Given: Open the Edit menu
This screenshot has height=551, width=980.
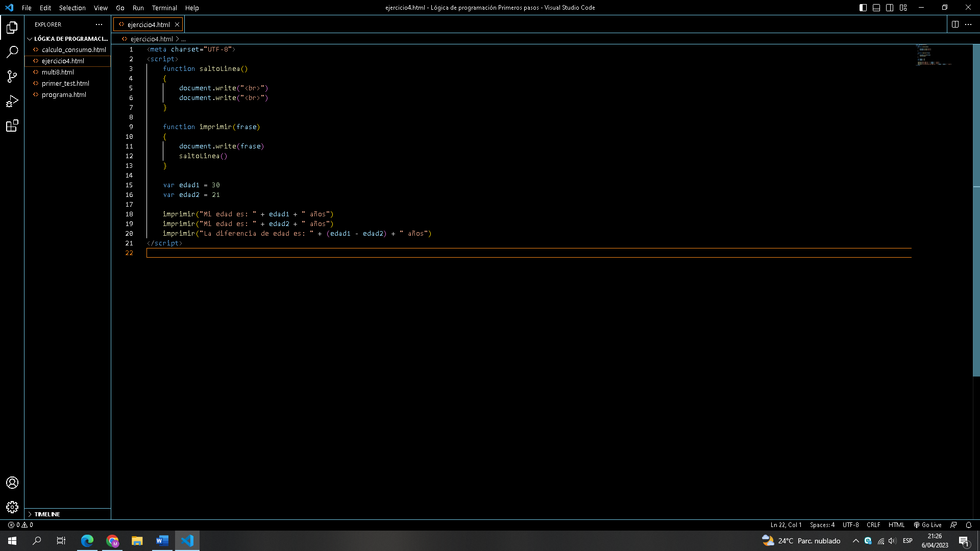Looking at the screenshot, I should click(45, 8).
